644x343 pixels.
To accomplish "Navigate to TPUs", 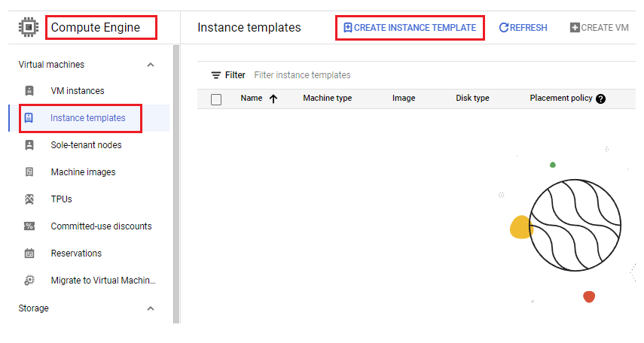I will (62, 199).
